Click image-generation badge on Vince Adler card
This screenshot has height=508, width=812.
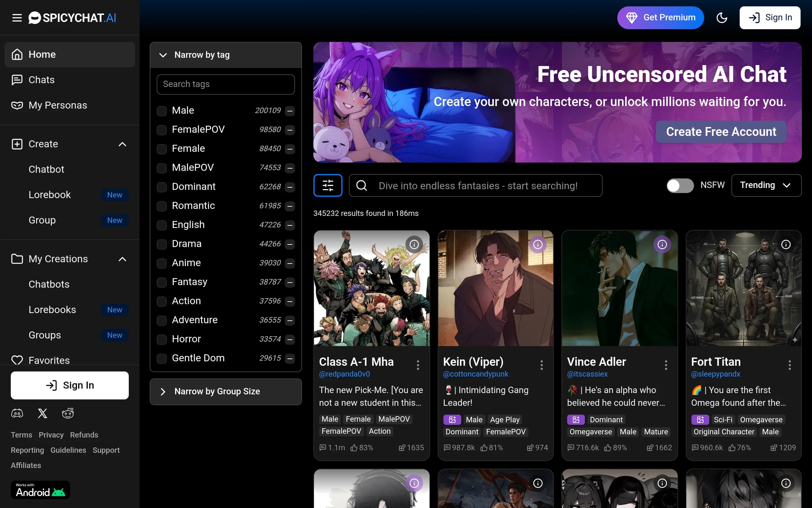576,420
